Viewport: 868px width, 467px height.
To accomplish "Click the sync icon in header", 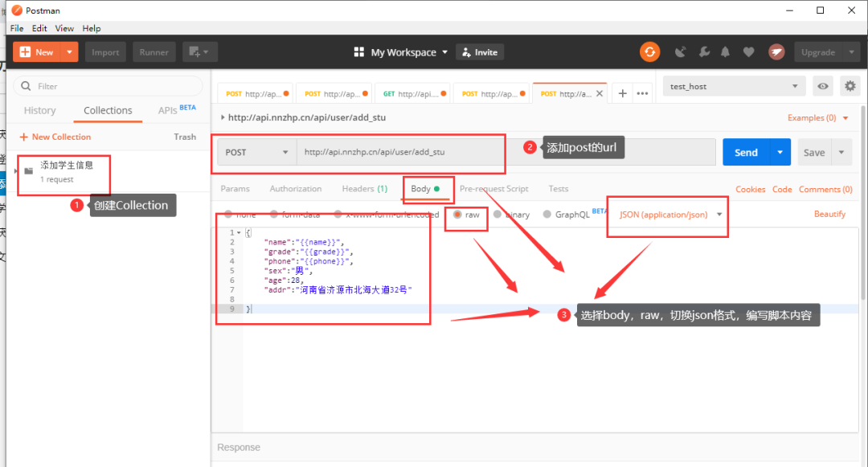I will click(649, 51).
